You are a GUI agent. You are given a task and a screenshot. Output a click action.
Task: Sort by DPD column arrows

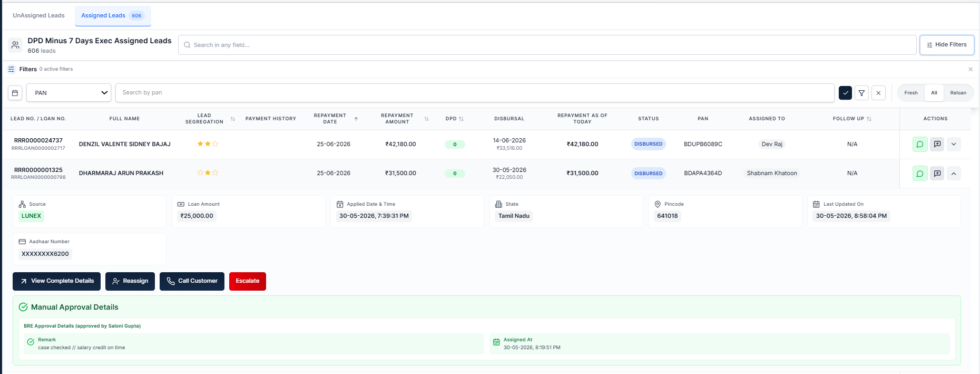pyautogui.click(x=462, y=119)
